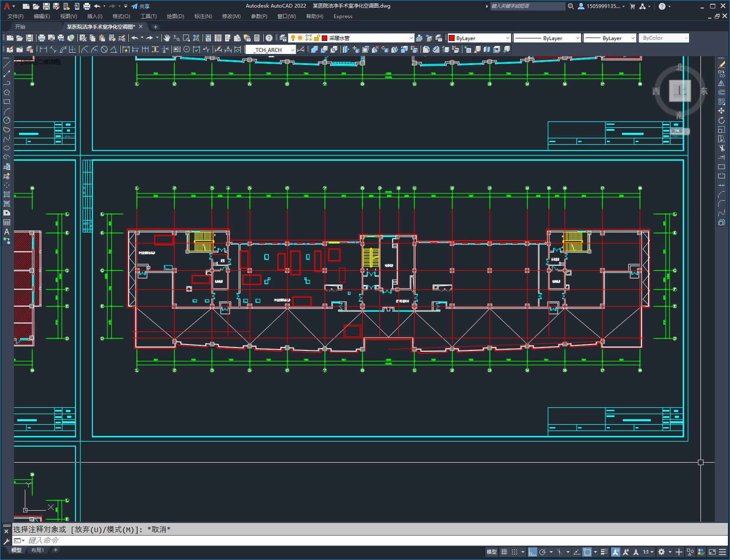Open the Autodesk App Store cart icon
This screenshot has height=560, width=730.
[x=632, y=6]
